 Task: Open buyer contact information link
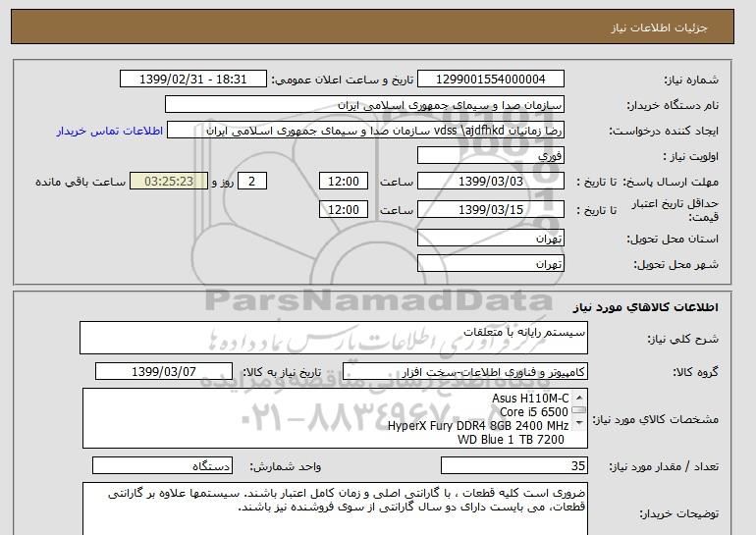109,131
